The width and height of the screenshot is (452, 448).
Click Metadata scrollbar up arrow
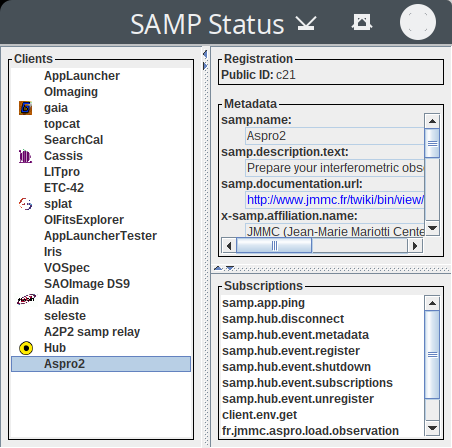pos(432,121)
